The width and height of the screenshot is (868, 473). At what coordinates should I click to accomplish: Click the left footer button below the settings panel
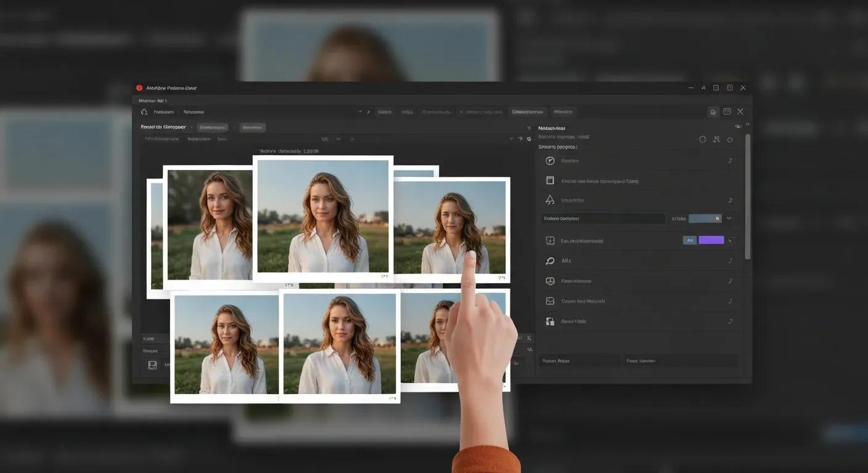[x=578, y=361]
